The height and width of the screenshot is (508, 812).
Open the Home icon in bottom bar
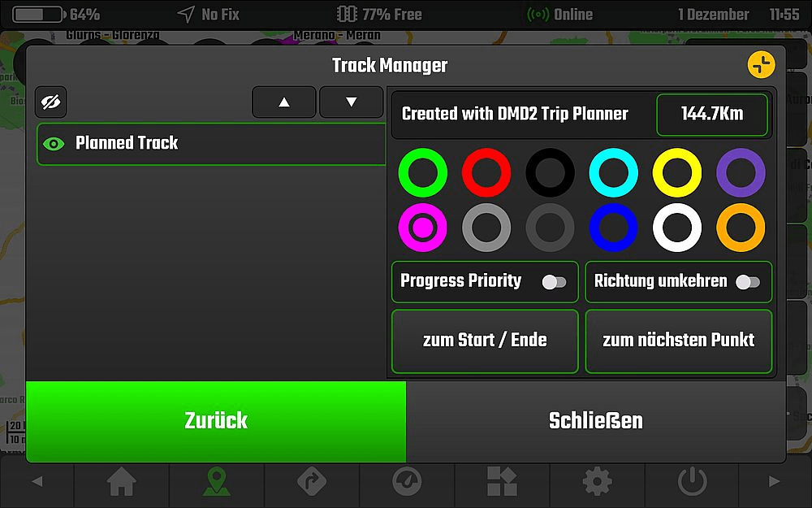coord(121,481)
